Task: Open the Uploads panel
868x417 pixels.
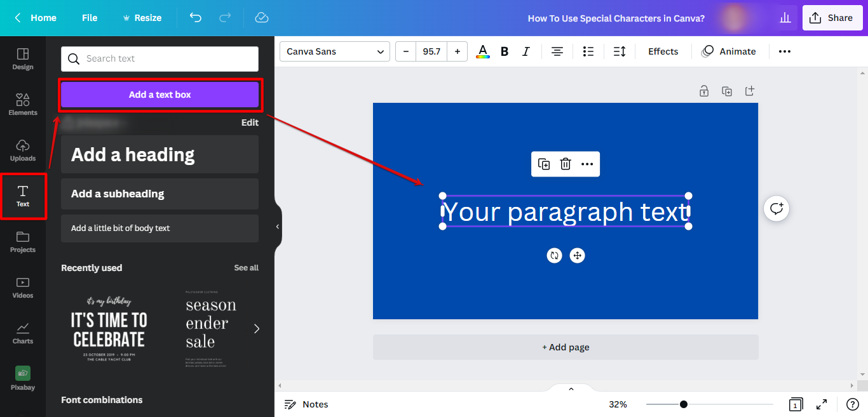Action: (x=23, y=150)
